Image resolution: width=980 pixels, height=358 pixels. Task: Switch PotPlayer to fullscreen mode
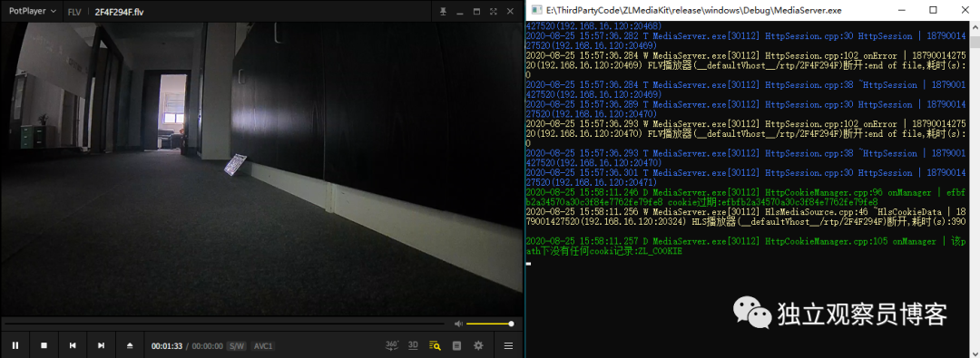tap(494, 12)
